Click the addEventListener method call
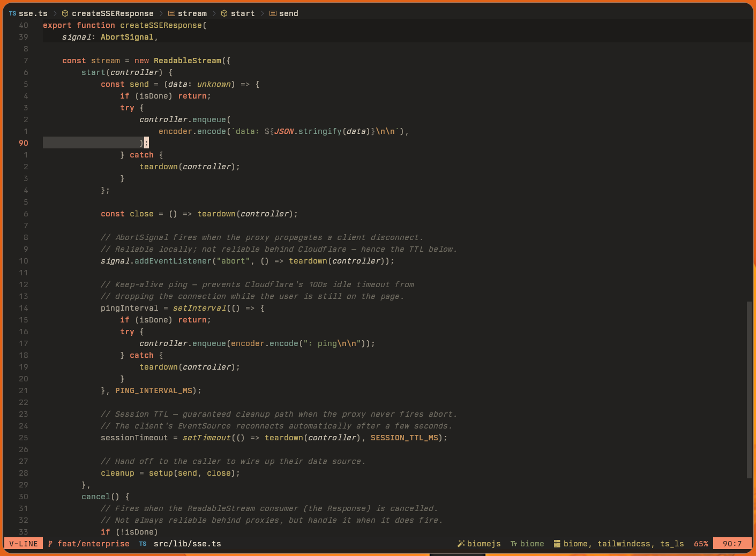This screenshot has height=556, width=756. [173, 261]
